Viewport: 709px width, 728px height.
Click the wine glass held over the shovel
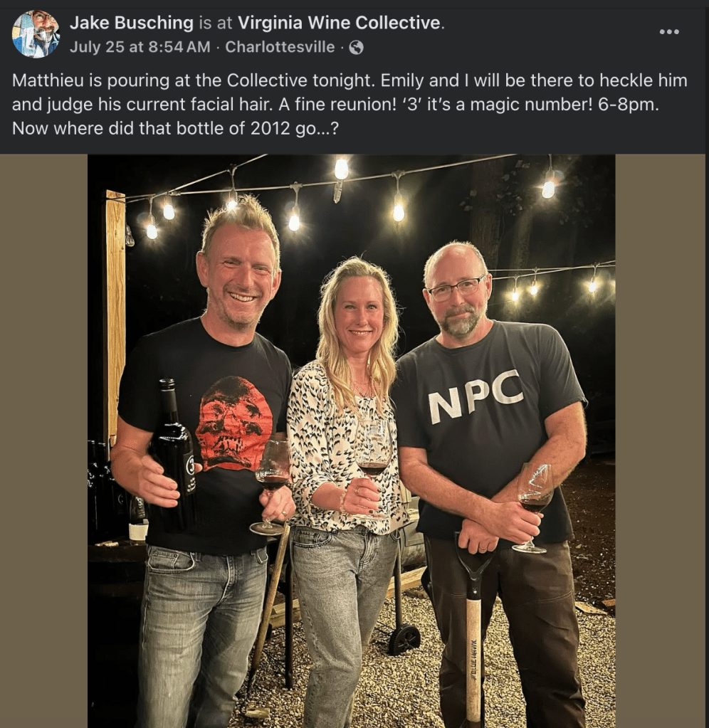pyautogui.click(x=534, y=498)
